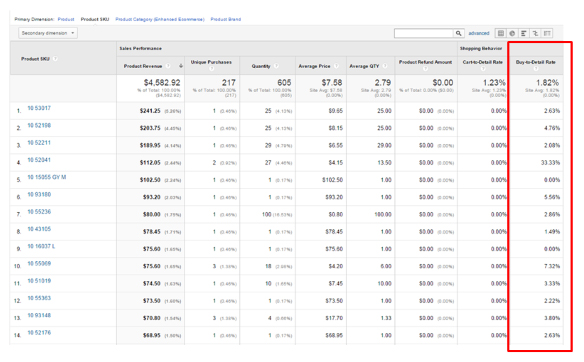Click total revenue value $4,582.92

[x=162, y=82]
